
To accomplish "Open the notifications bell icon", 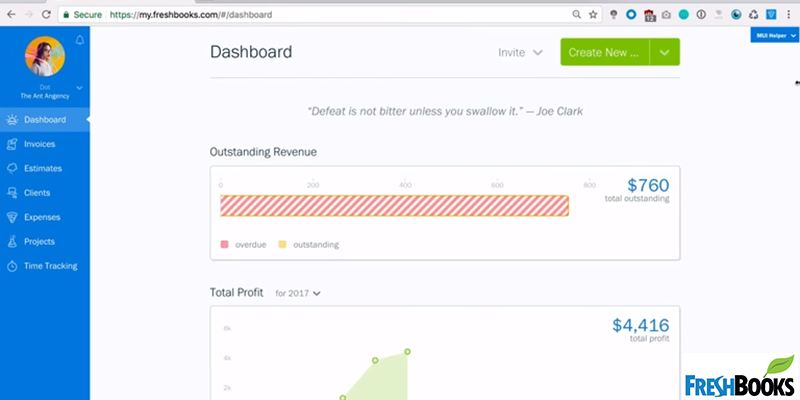I will (x=80, y=40).
